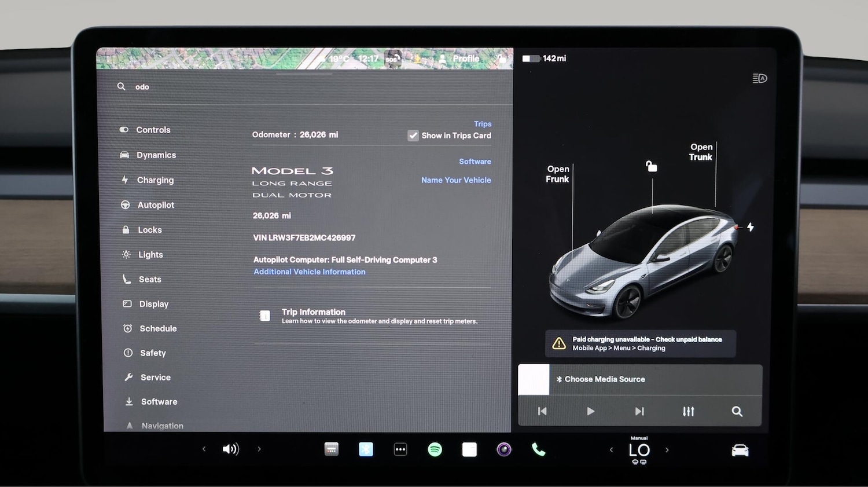This screenshot has width=868, height=487.
Task: Open climate controls via LO temperature
Action: [x=639, y=450]
